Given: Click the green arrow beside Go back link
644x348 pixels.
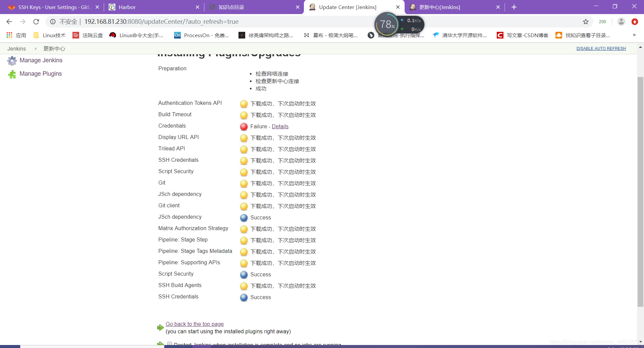Looking at the screenshot, I should point(161,328).
